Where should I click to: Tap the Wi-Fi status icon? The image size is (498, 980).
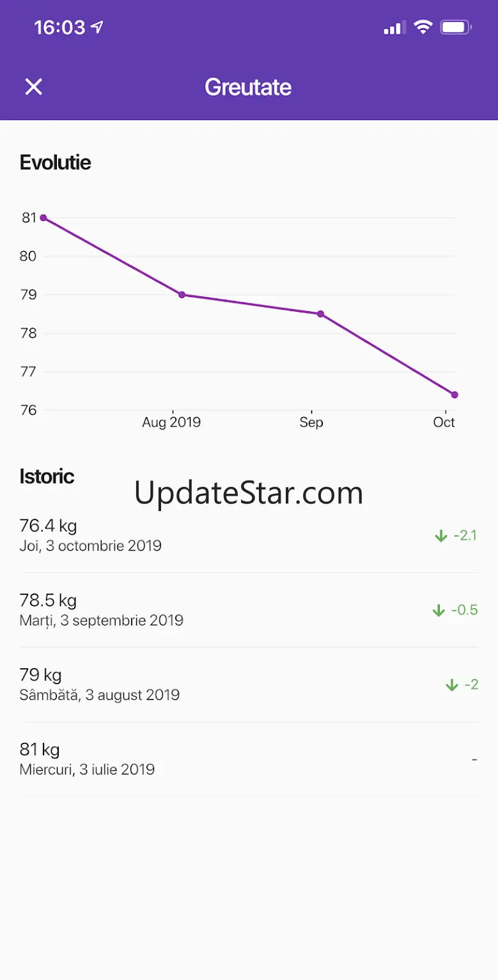coord(423,27)
